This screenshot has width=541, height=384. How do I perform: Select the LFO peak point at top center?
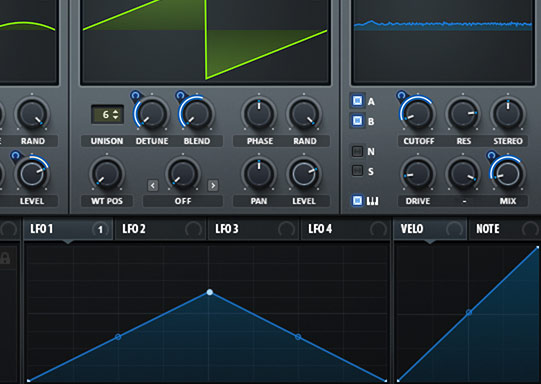(209, 292)
